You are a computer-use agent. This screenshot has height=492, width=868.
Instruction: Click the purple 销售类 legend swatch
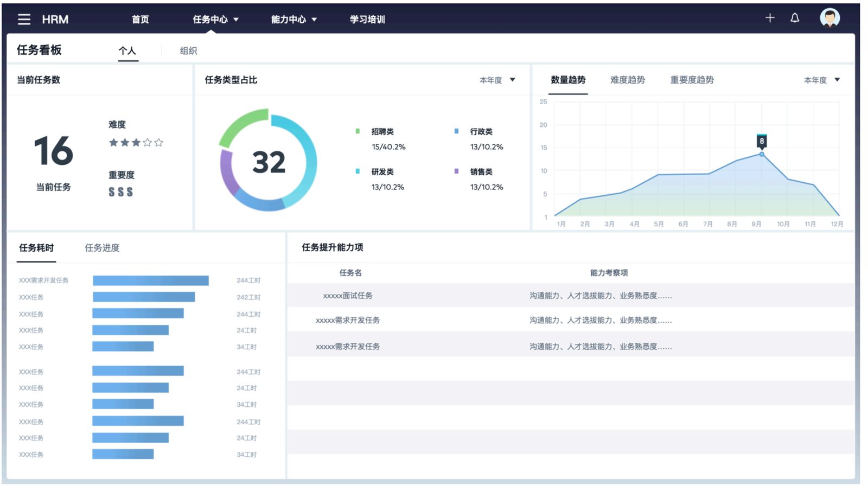[x=456, y=171]
